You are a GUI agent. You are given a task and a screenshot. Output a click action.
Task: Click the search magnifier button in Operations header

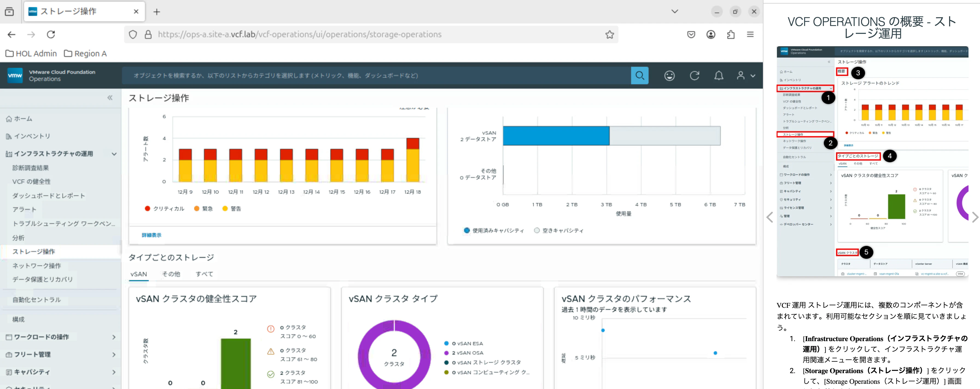point(640,75)
